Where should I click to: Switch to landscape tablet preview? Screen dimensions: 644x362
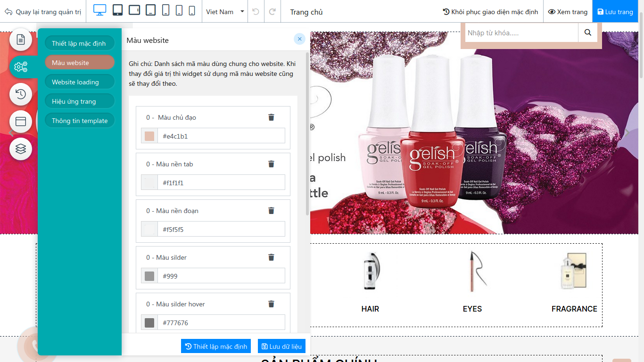(x=134, y=10)
